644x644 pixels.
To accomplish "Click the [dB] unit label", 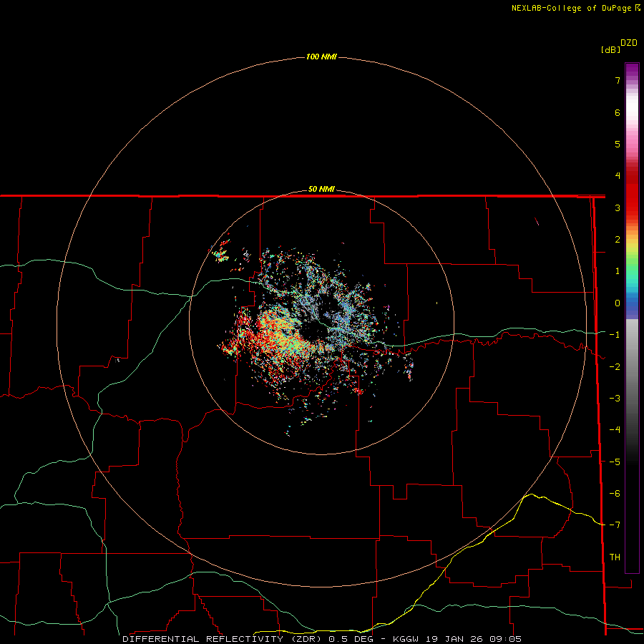I will point(611,49).
